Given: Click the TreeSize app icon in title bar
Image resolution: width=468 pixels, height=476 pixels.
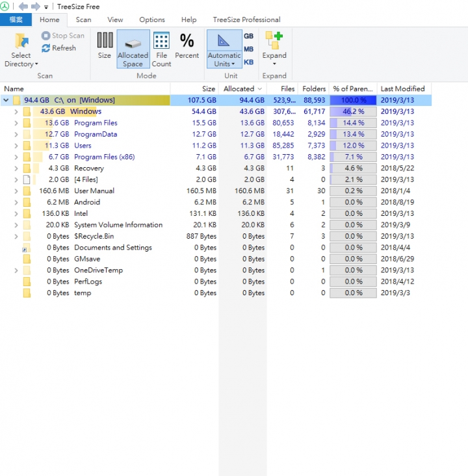Looking at the screenshot, I should (5, 7).
